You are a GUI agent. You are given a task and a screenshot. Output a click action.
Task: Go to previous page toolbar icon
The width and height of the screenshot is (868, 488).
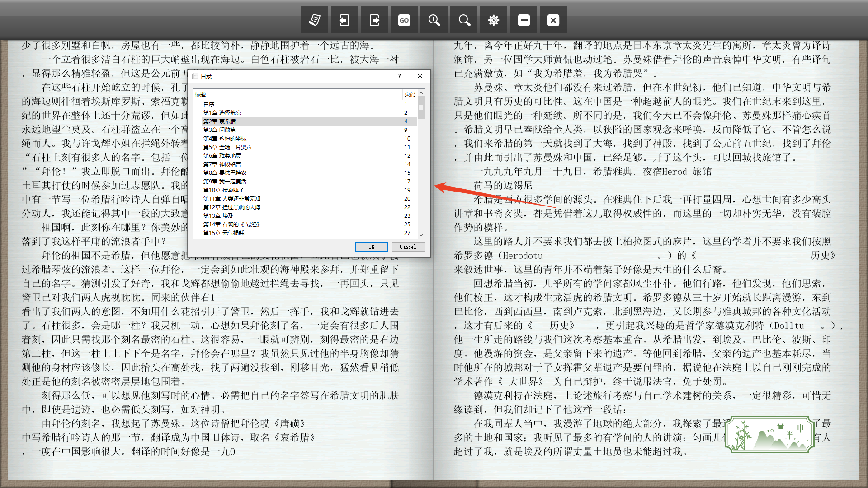(x=344, y=20)
